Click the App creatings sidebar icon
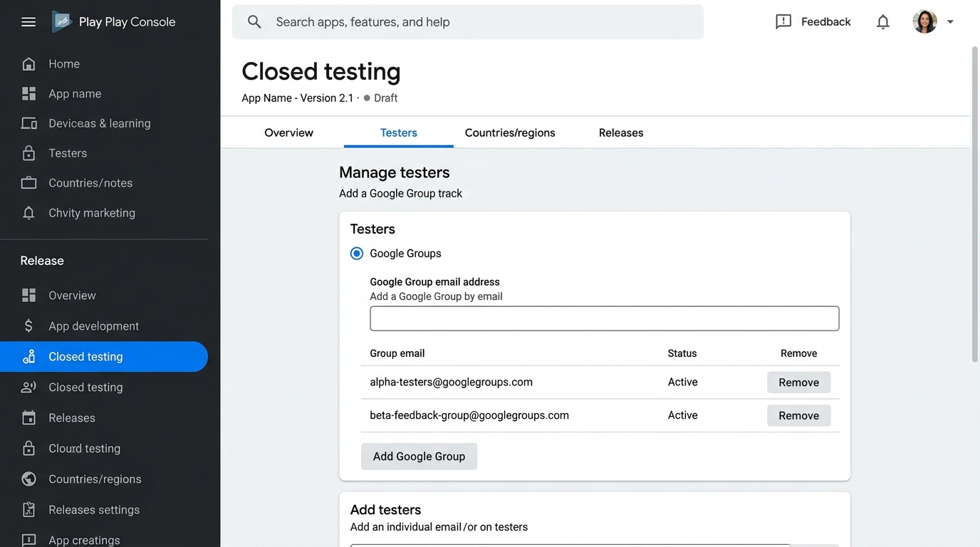 (x=28, y=540)
